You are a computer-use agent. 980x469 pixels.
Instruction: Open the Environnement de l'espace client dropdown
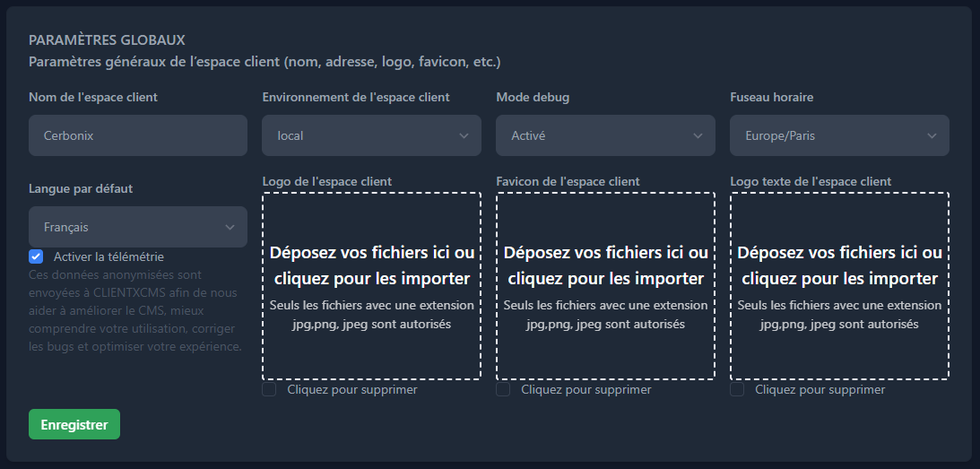coord(371,135)
